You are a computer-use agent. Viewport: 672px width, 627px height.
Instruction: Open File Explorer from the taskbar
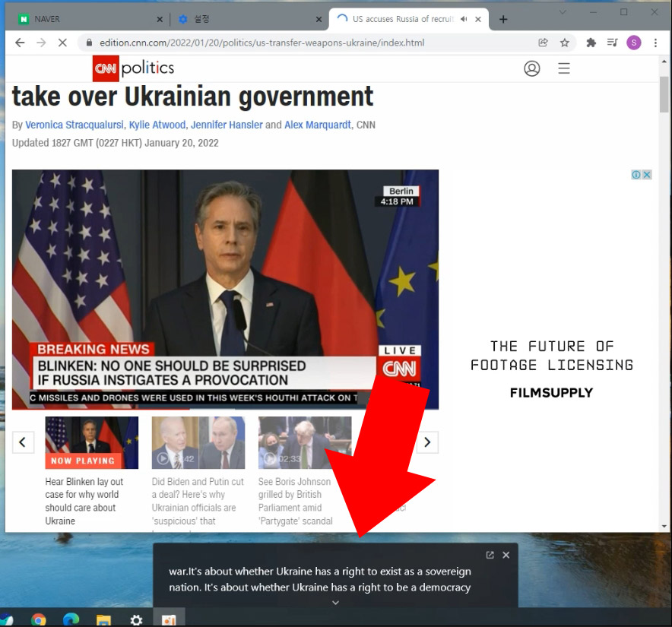pyautogui.click(x=103, y=619)
